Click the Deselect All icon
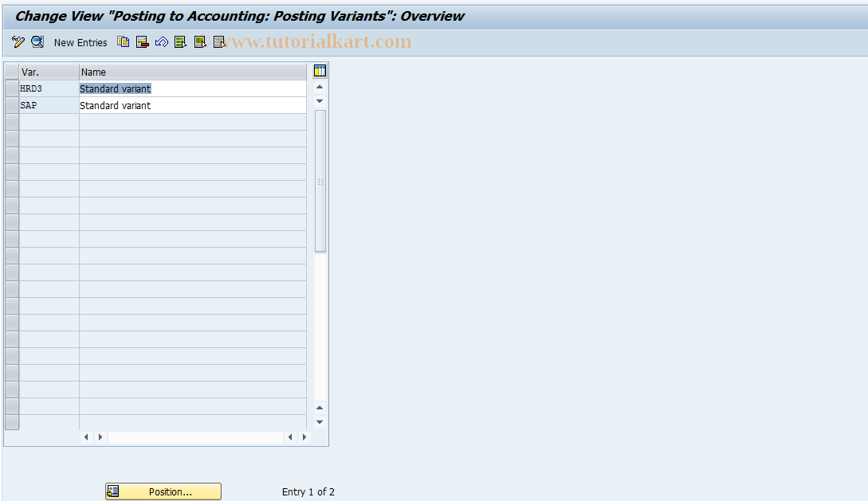Screen dimensions: 868x501 point(219,42)
